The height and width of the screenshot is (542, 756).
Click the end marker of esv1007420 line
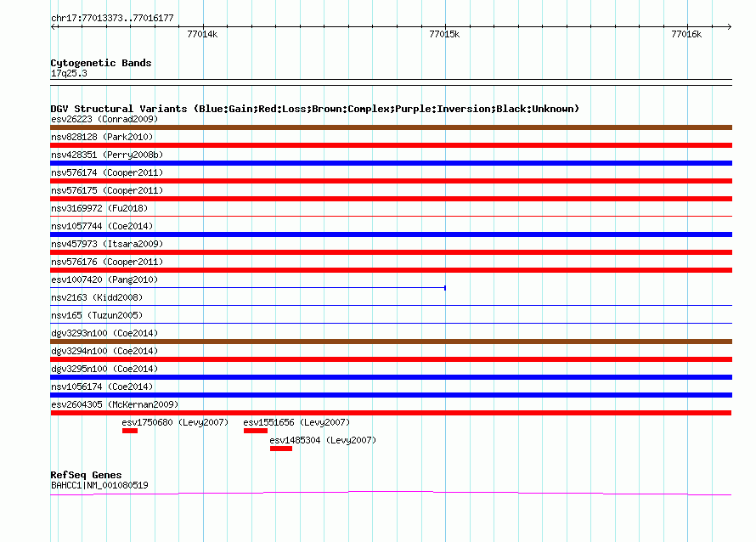pyautogui.click(x=445, y=288)
